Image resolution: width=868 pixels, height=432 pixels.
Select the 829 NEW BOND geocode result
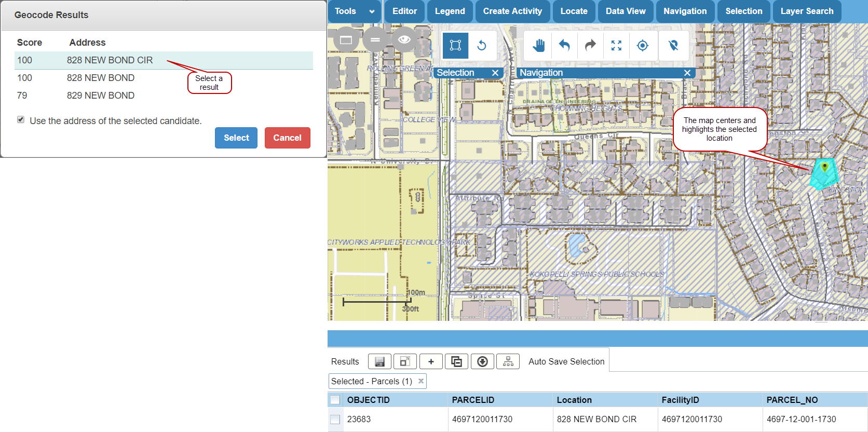pos(101,96)
